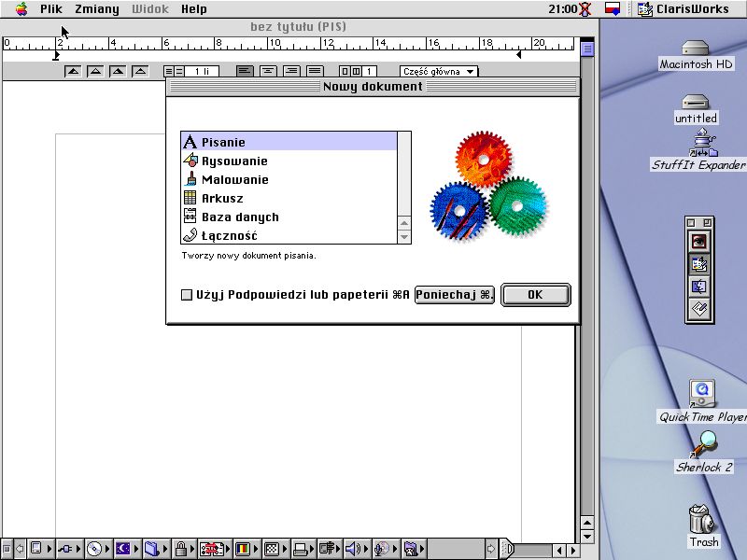Open the Plik menu
The image size is (747, 560).
pyautogui.click(x=51, y=9)
